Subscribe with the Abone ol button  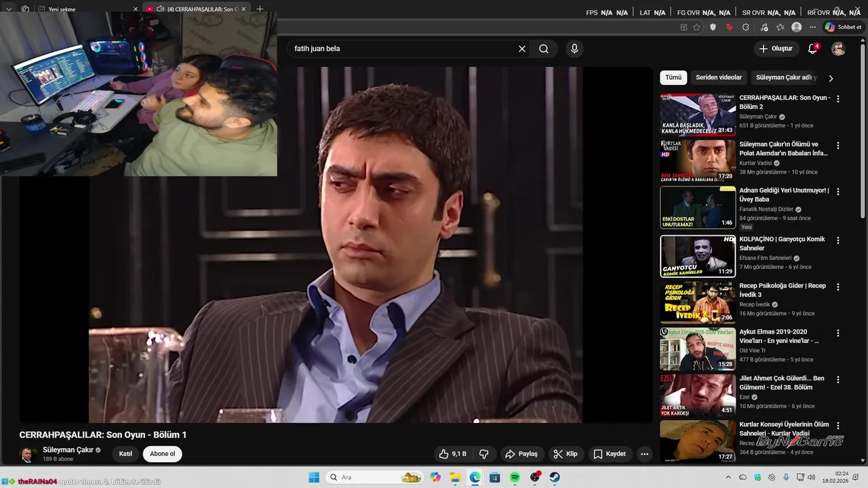coord(163,454)
